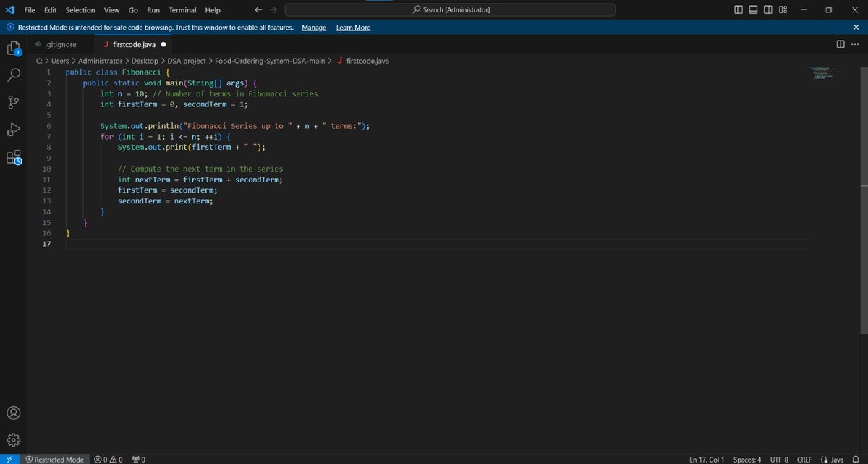Open the View menu
Screen dimensions: 868x464
click(x=111, y=10)
